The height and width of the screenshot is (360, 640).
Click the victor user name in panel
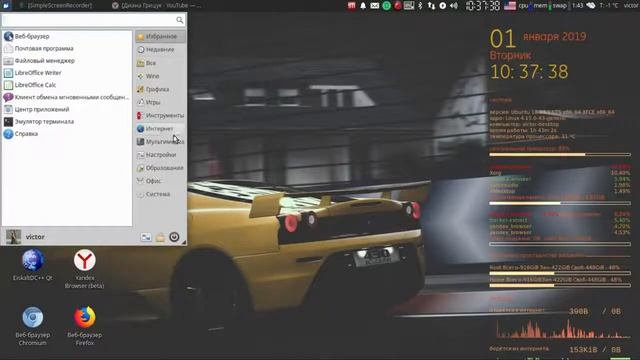(x=631, y=5)
